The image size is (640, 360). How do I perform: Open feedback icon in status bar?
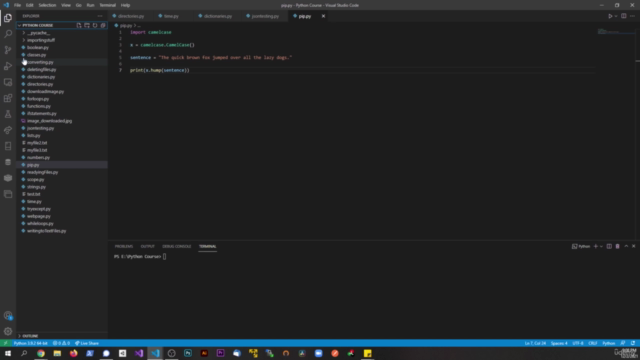coord(623,343)
